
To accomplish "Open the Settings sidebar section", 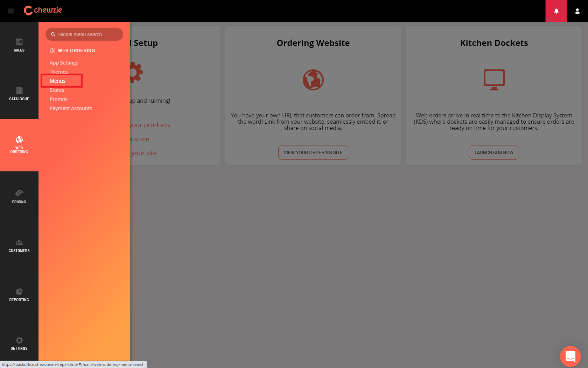I will click(x=19, y=343).
